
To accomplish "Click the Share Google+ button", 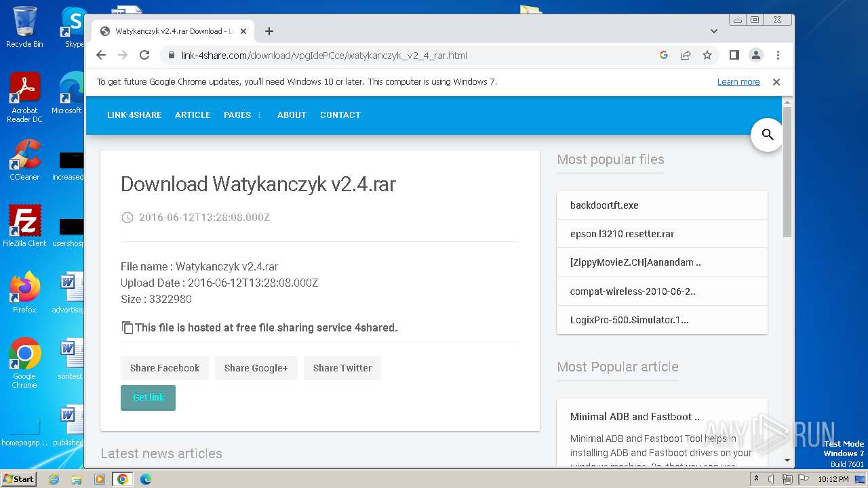I will click(256, 368).
